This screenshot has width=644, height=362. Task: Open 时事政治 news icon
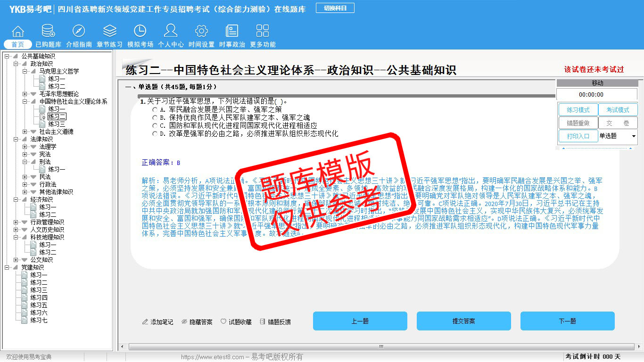click(x=232, y=31)
